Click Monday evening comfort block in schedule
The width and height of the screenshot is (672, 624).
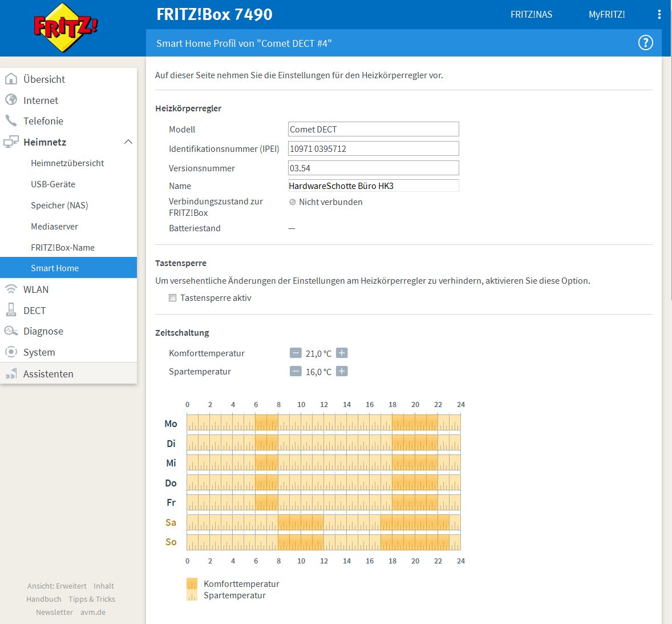coord(415,422)
